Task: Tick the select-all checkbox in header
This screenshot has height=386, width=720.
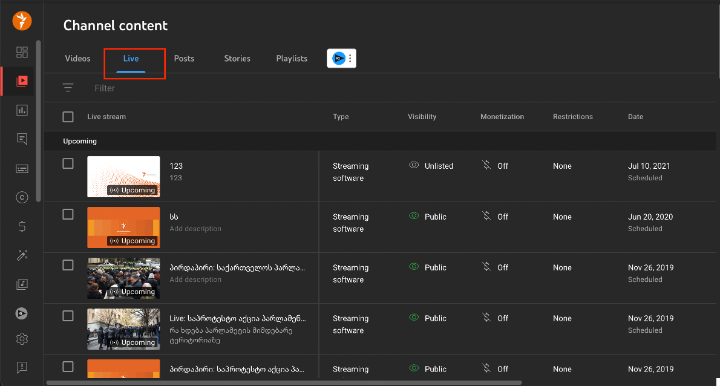Action: pyautogui.click(x=68, y=117)
